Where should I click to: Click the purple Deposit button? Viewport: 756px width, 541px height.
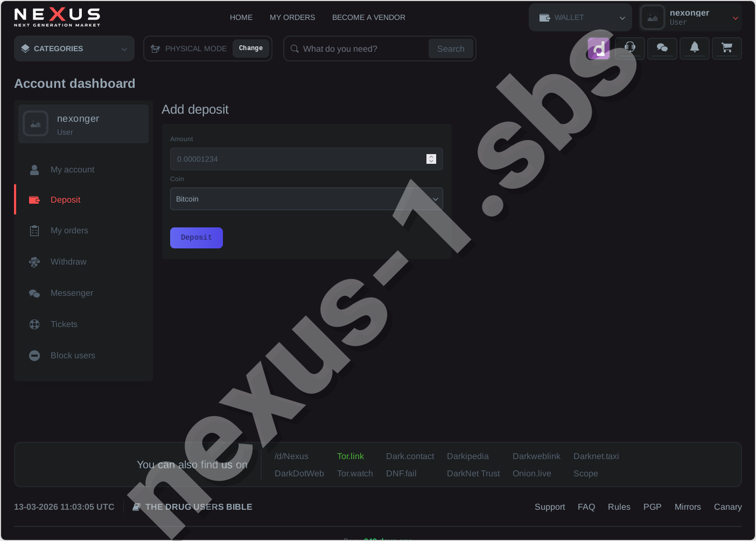click(x=197, y=238)
